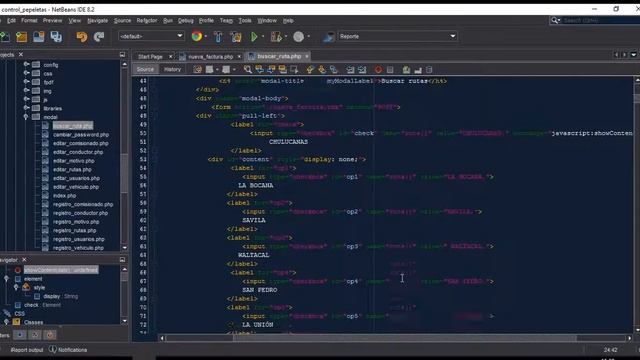
Task: Select editar_conductor.php in project tree
Action: tap(78, 152)
